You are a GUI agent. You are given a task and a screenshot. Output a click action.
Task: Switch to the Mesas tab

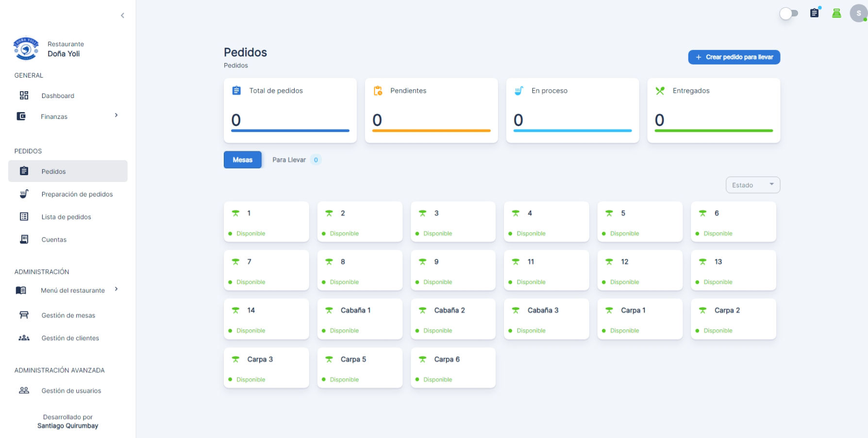(x=243, y=160)
